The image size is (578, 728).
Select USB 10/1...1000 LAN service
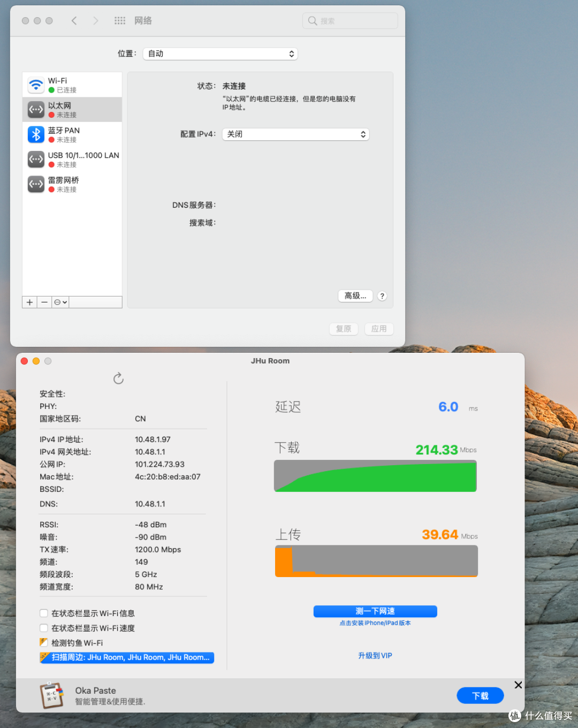[x=72, y=160]
